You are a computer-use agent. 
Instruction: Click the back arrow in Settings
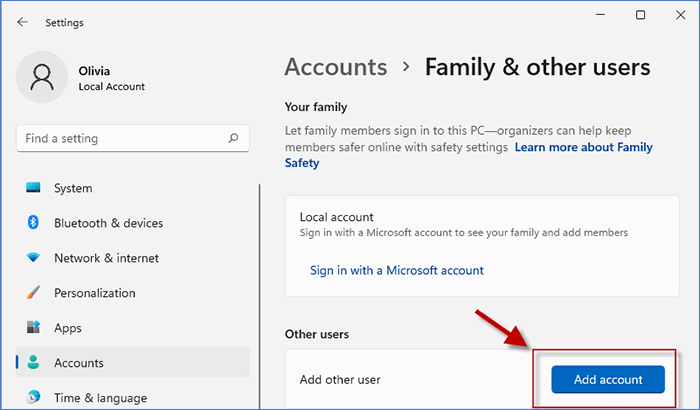click(x=22, y=22)
